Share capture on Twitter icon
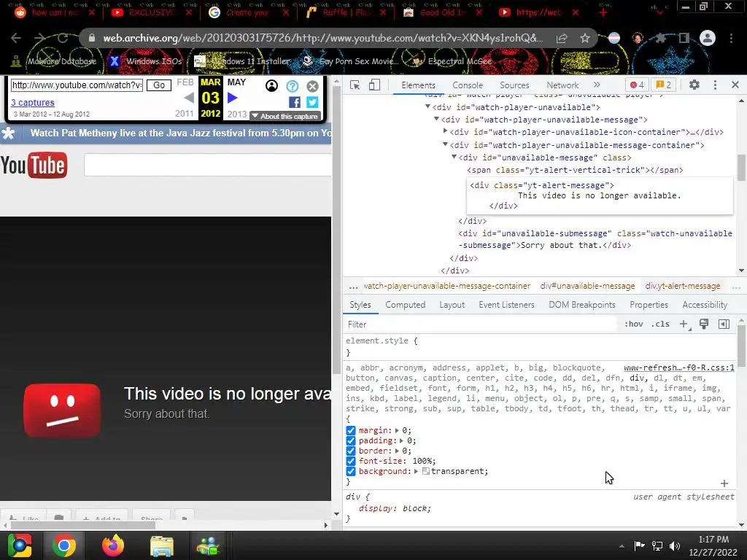747x560 pixels. 312,102
